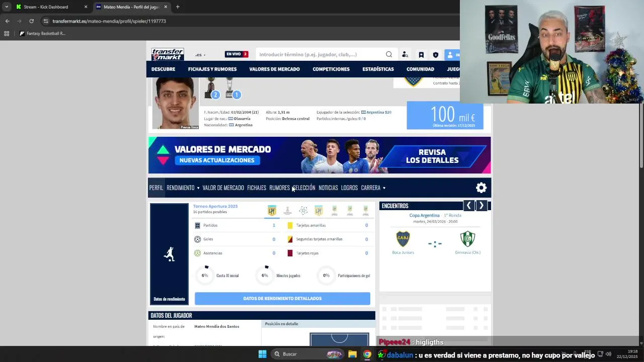
Task: Open FICHAJES Y RUMORES menu
Action: [212, 69]
